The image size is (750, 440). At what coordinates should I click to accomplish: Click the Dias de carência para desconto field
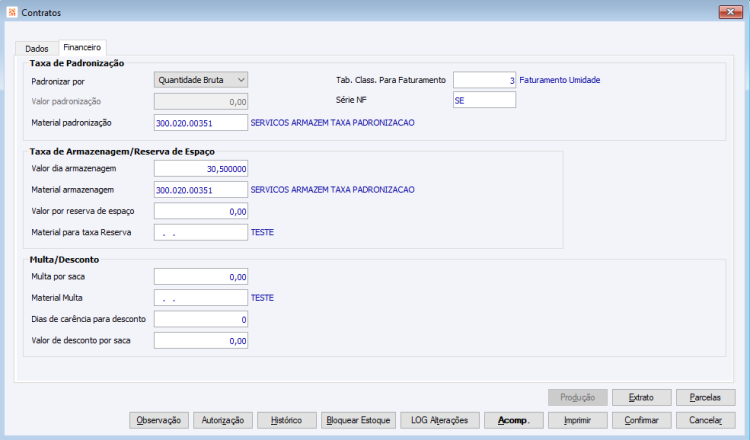[x=201, y=319]
